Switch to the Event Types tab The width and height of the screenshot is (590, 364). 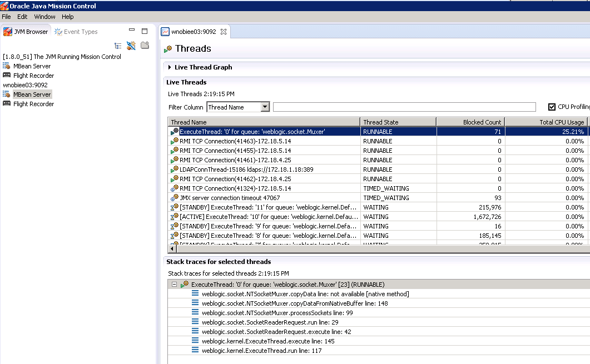point(76,32)
